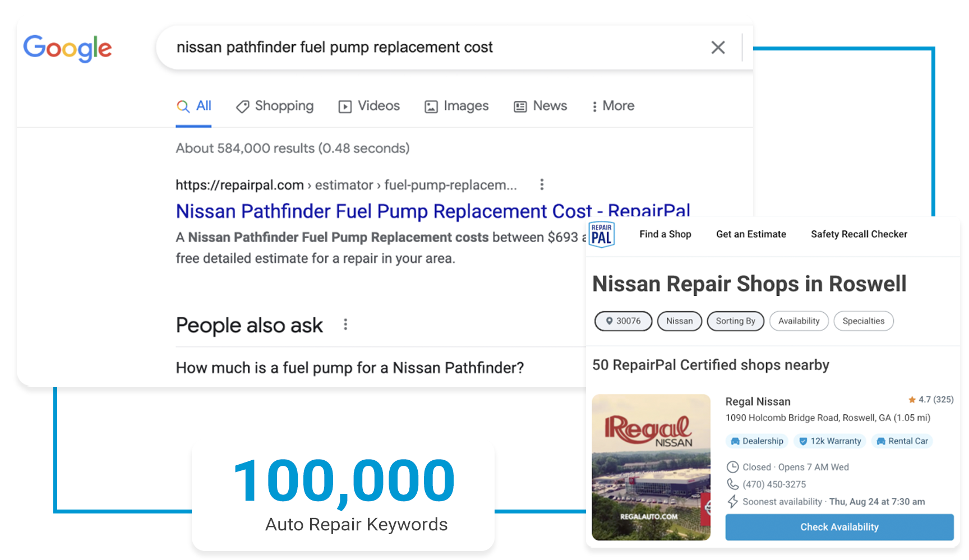This screenshot has height=560, width=969.
Task: Switch to the Shopping tab
Action: point(275,106)
